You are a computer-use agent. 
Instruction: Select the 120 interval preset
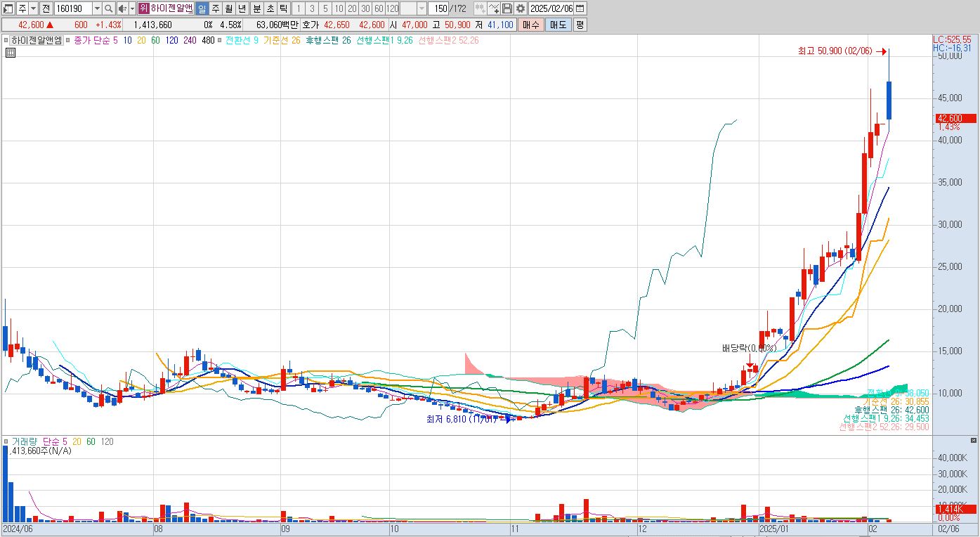click(392, 8)
